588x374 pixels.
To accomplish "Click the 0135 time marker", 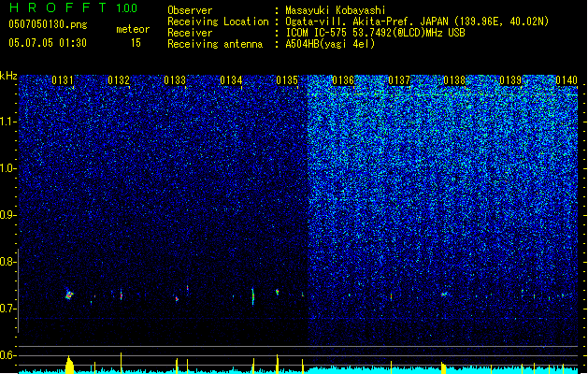I will [287, 80].
